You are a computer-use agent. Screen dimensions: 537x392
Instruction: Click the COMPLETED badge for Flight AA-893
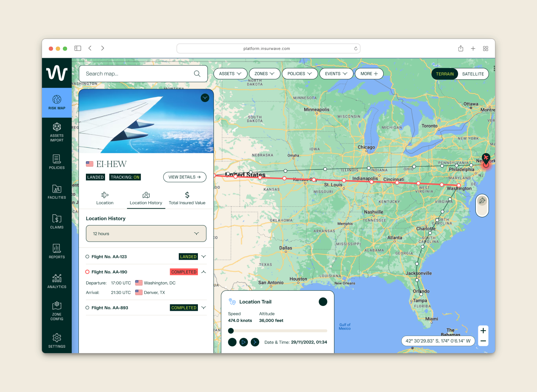tap(184, 308)
